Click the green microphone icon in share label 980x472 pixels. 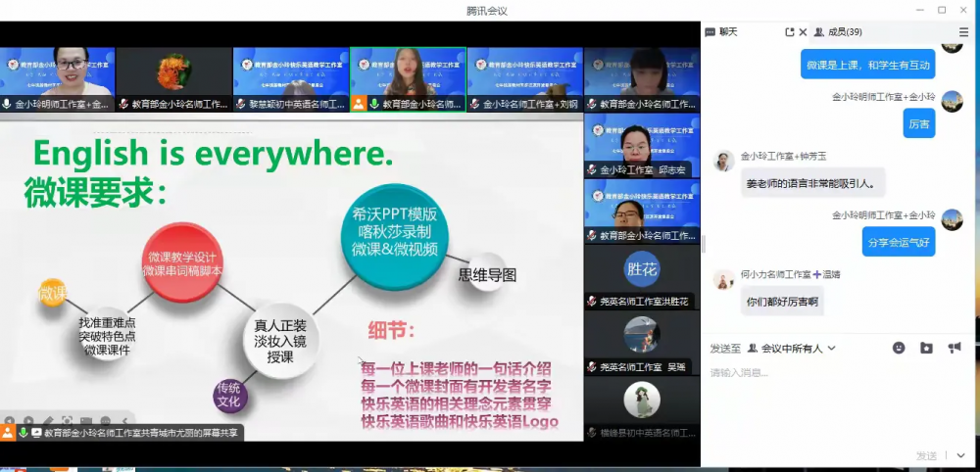coord(23,432)
